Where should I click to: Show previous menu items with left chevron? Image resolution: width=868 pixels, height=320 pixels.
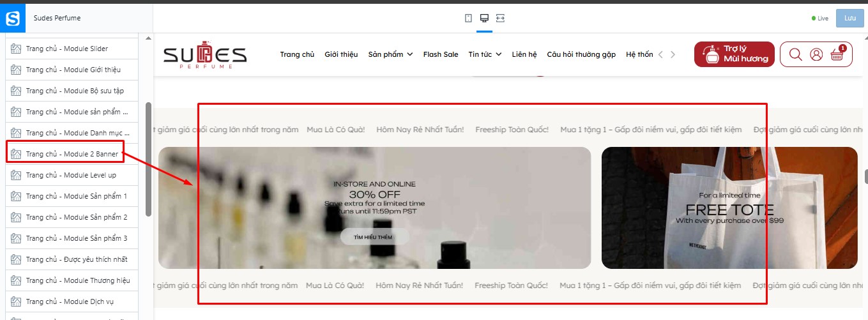pyautogui.click(x=660, y=54)
